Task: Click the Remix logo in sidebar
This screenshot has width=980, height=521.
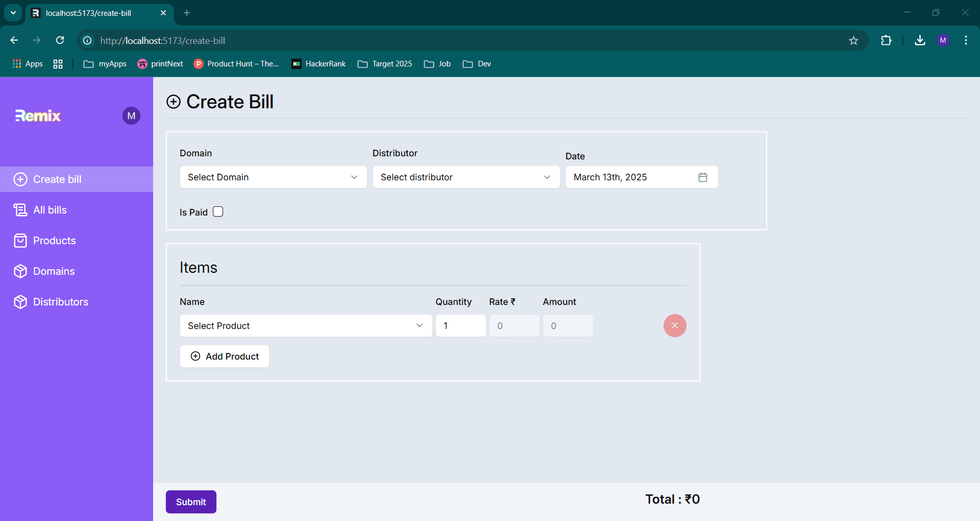Action: (x=38, y=116)
